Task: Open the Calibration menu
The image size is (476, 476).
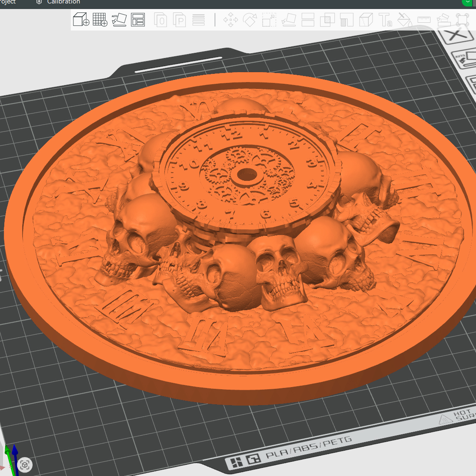Action: click(64, 2)
